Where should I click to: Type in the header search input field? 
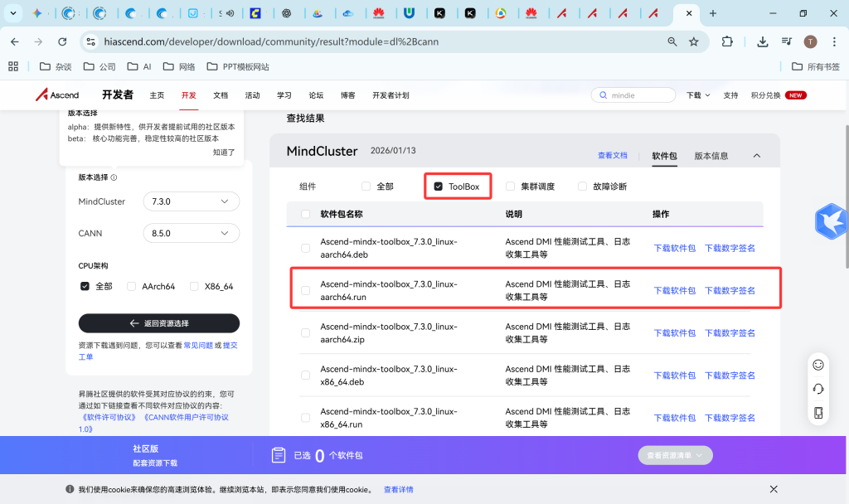(638, 95)
